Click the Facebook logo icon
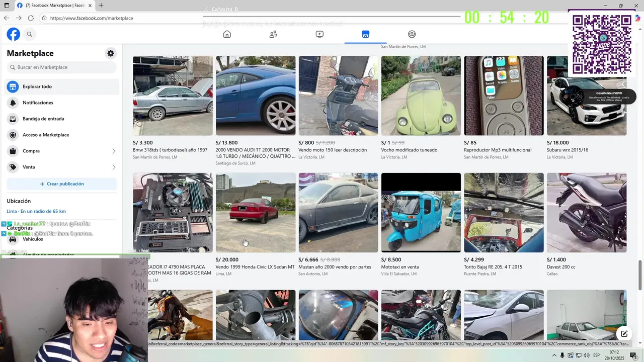The height and width of the screenshot is (362, 644). coord(13,34)
